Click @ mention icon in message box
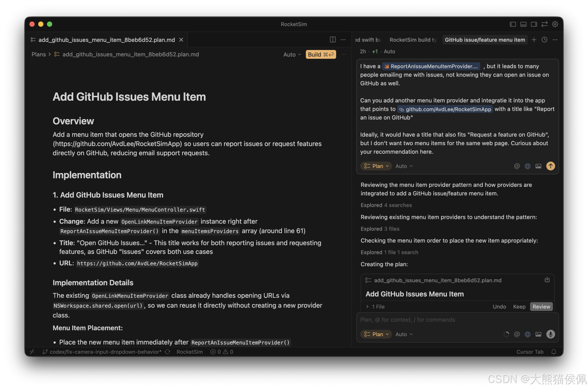The height and width of the screenshot is (389, 588). (517, 166)
